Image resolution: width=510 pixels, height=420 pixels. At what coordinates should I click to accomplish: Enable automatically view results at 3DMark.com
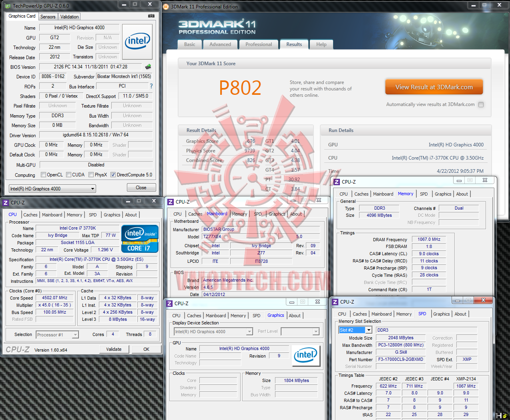pyautogui.click(x=481, y=104)
